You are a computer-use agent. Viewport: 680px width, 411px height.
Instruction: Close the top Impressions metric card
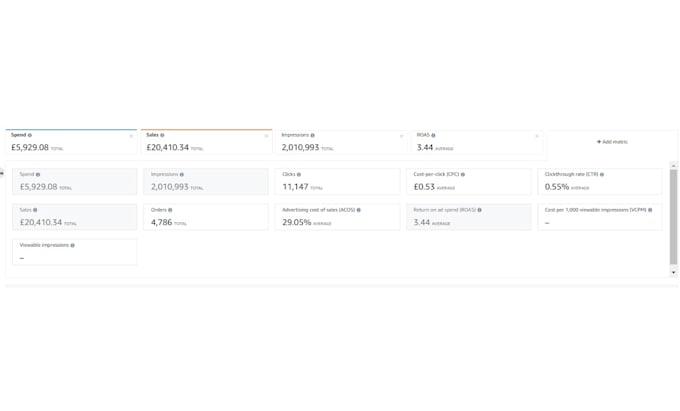click(402, 136)
